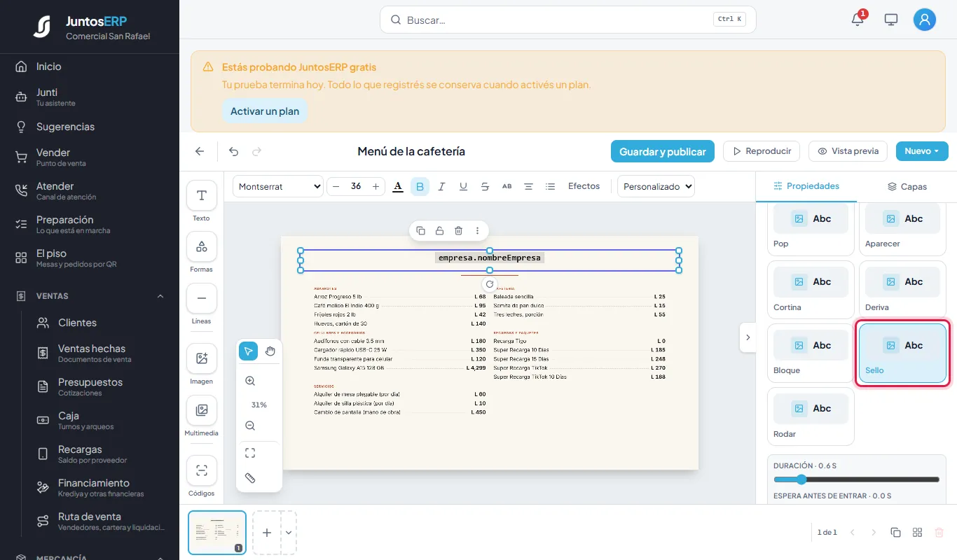Screen dimensions: 957x560
Task: Switch to the Capas tab
Action: click(907, 187)
